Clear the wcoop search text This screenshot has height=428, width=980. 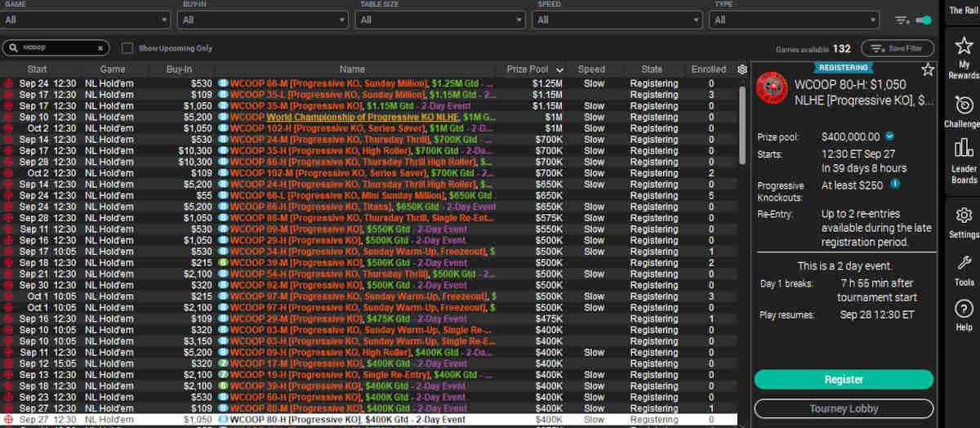pyautogui.click(x=100, y=48)
